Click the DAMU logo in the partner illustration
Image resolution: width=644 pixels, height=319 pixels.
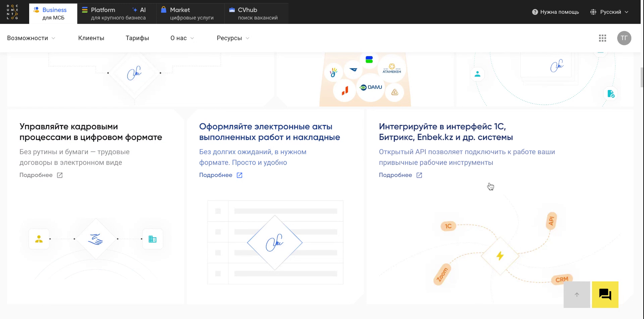pyautogui.click(x=370, y=87)
